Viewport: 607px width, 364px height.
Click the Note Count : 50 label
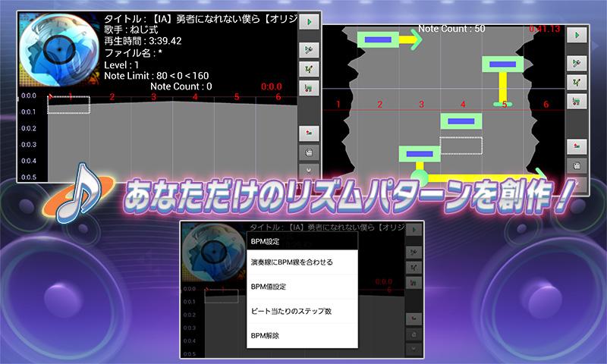[x=451, y=29]
